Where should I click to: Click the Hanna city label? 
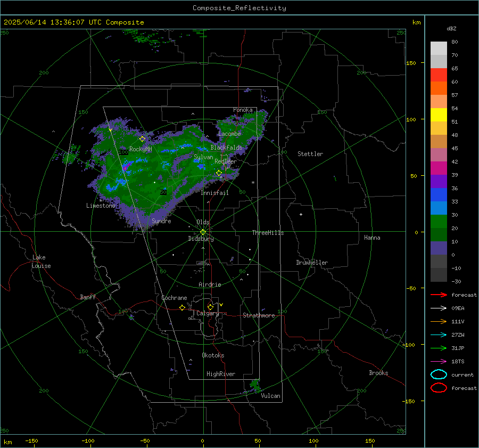click(x=372, y=238)
